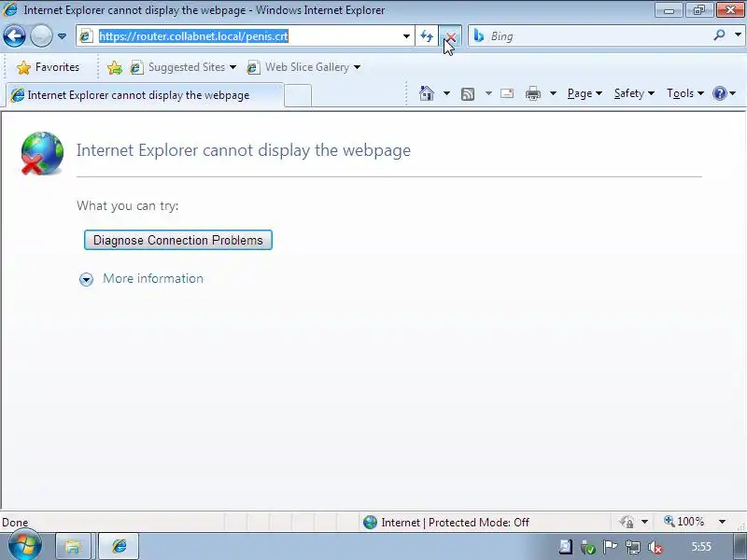Expand the More information chevron
The height and width of the screenshot is (560, 747).
pos(86,279)
